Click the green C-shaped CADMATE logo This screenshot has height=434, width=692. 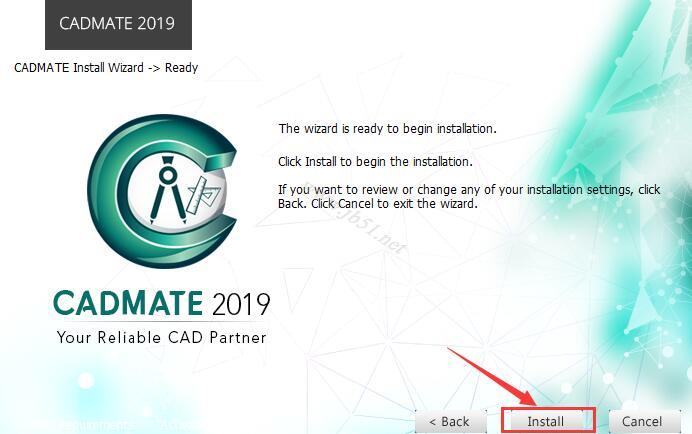click(x=162, y=191)
